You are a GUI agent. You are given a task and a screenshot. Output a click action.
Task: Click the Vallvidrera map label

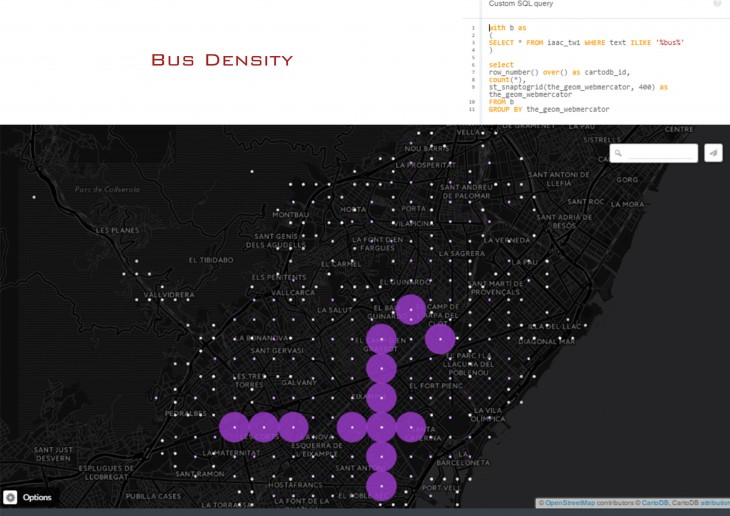click(168, 295)
